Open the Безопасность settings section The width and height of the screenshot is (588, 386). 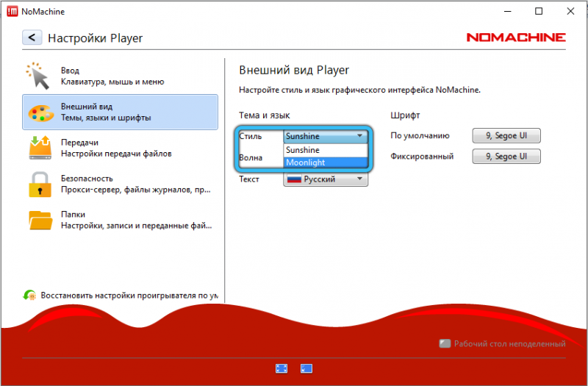pos(120,185)
